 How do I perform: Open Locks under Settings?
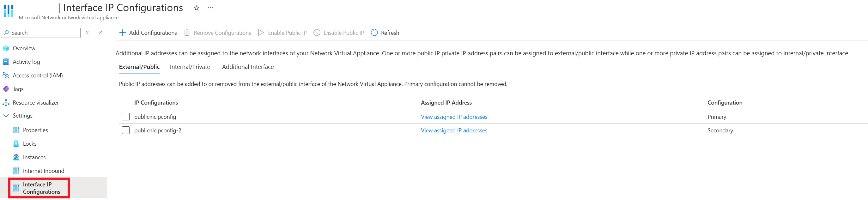(30, 144)
